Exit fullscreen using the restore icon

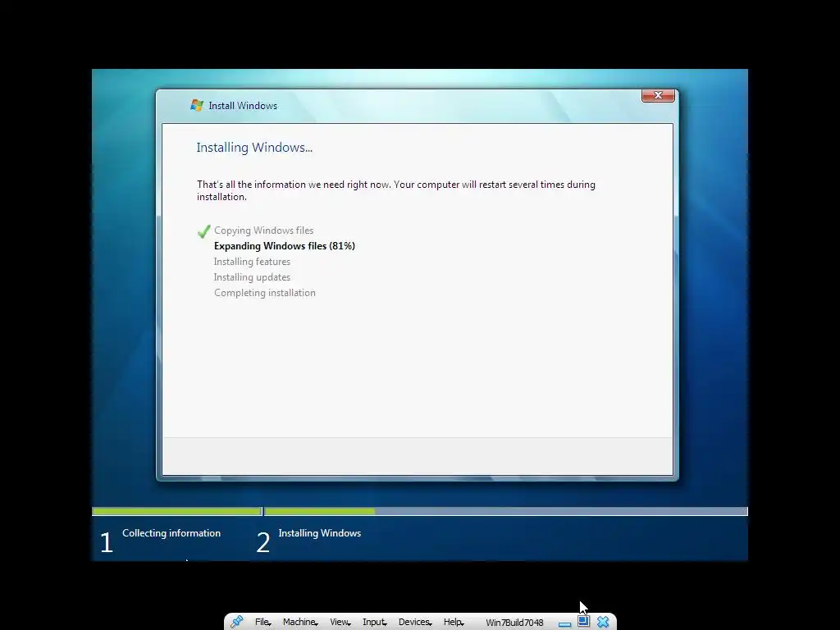(x=583, y=622)
